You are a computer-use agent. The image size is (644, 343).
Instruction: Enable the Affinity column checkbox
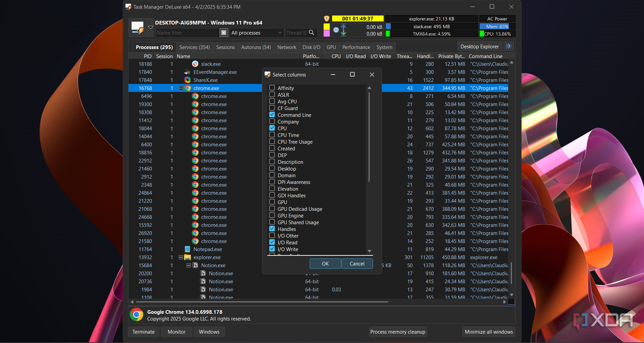pyautogui.click(x=272, y=88)
